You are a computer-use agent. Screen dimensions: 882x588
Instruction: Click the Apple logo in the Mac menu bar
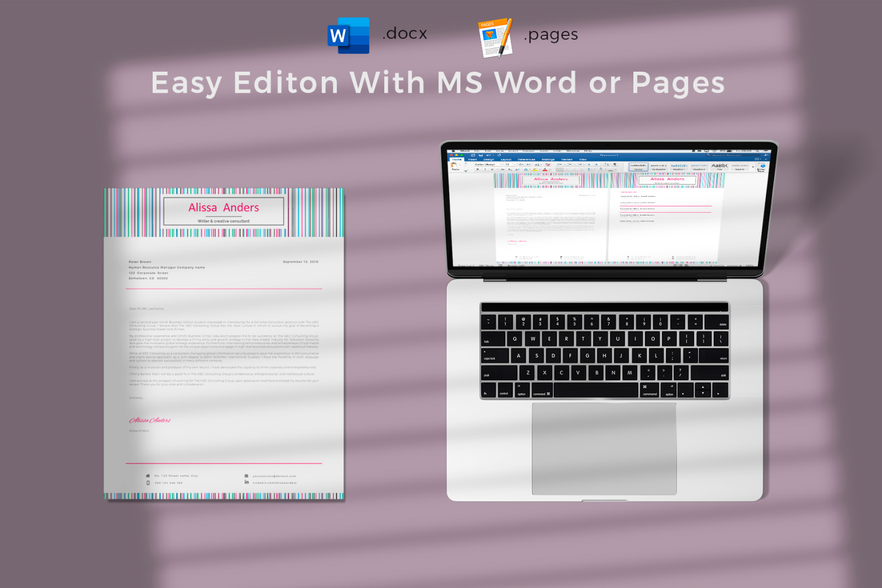tap(453, 151)
